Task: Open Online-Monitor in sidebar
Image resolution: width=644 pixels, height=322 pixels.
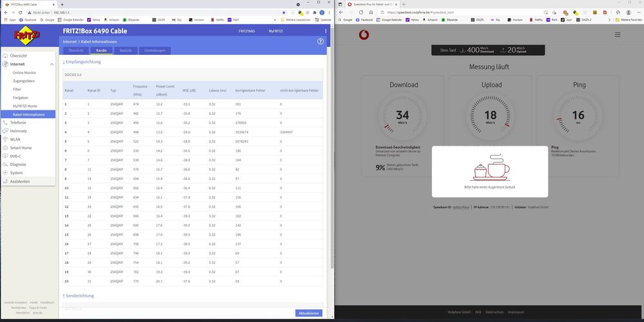Action: [x=24, y=72]
